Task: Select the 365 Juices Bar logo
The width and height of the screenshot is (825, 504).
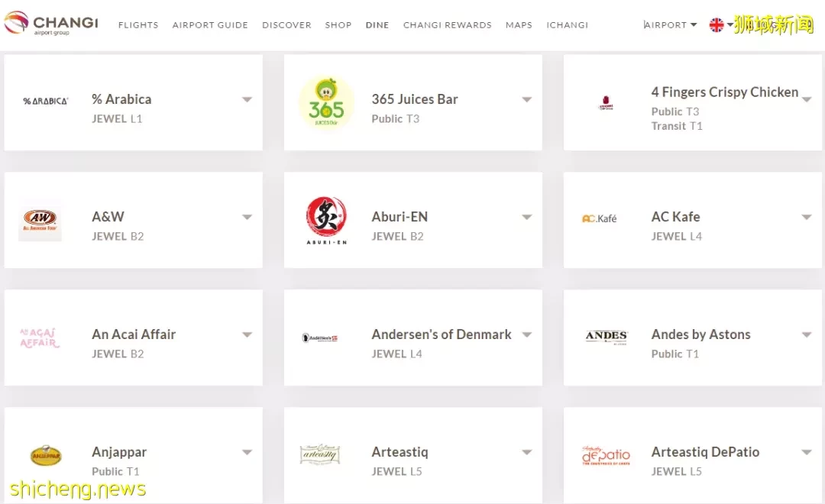Action: pos(326,102)
